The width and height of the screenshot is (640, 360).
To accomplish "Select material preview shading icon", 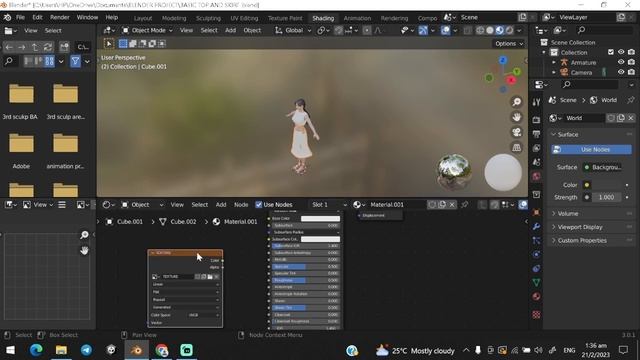I will [500, 30].
